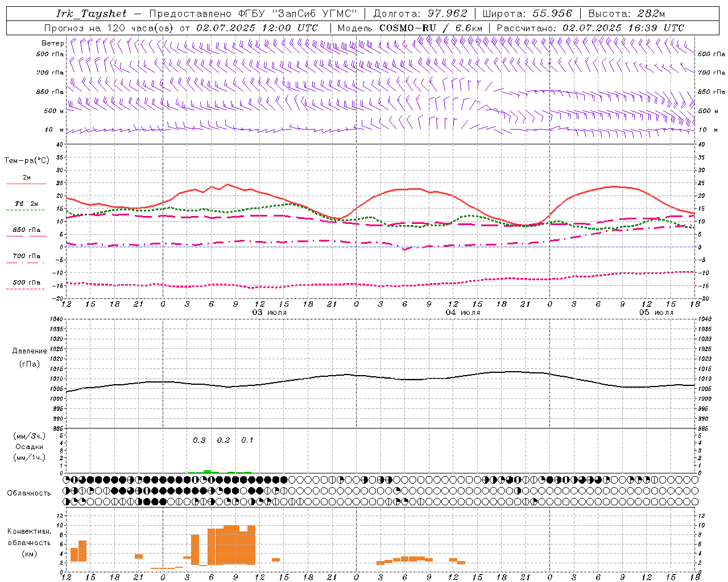
Task: Select the longitude value 97.962
Action: tap(447, 14)
